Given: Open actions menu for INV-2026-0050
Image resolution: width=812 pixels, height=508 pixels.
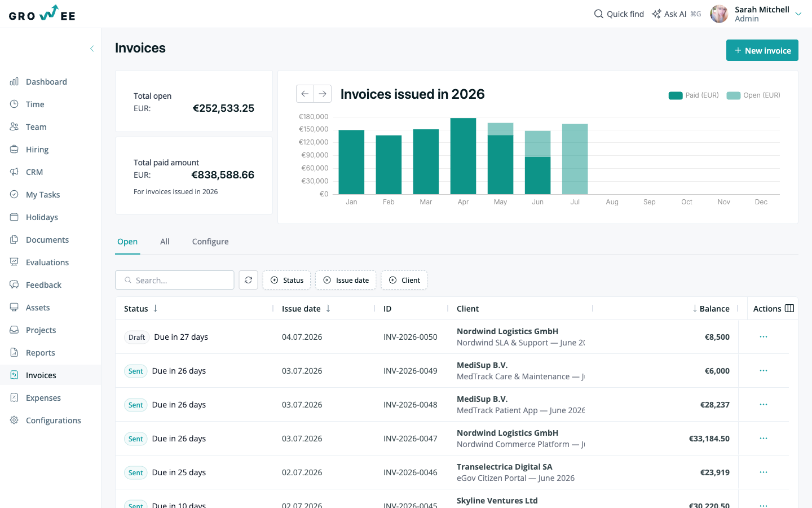Looking at the screenshot, I should (764, 337).
